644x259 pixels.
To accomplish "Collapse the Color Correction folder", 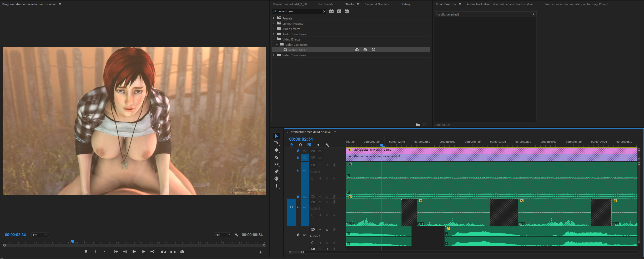I will pyautogui.click(x=277, y=44).
